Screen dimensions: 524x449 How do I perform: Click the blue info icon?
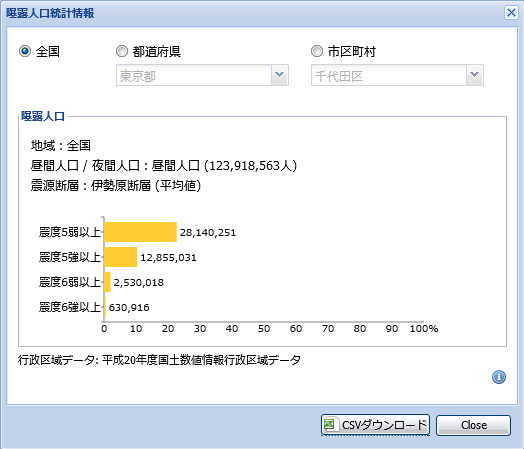point(499,377)
